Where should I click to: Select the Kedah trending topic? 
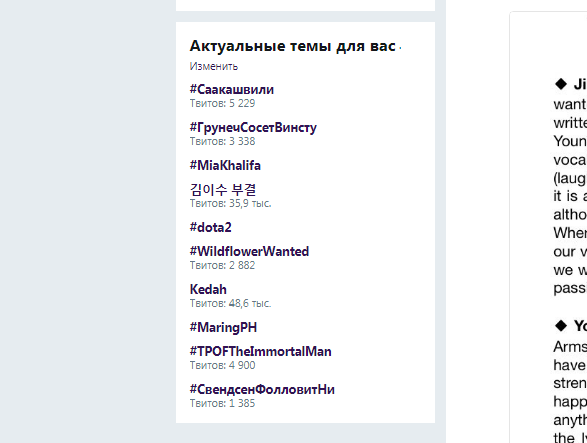(x=208, y=289)
